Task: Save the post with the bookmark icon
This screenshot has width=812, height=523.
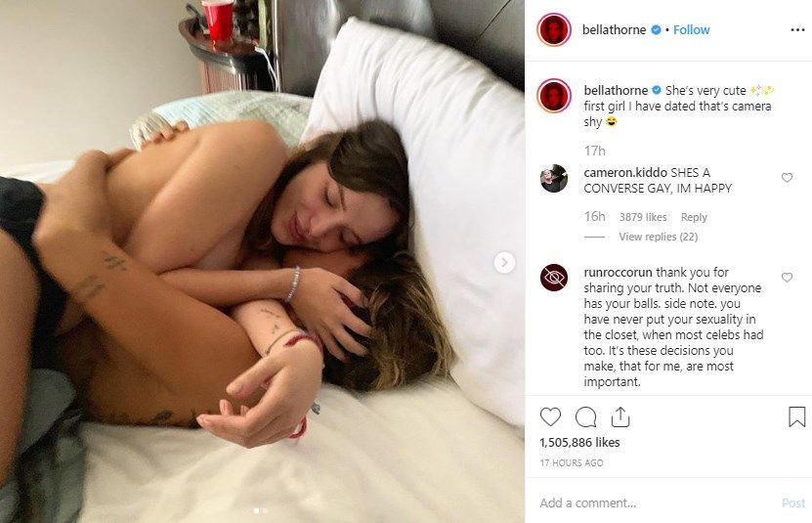Action: point(797,416)
